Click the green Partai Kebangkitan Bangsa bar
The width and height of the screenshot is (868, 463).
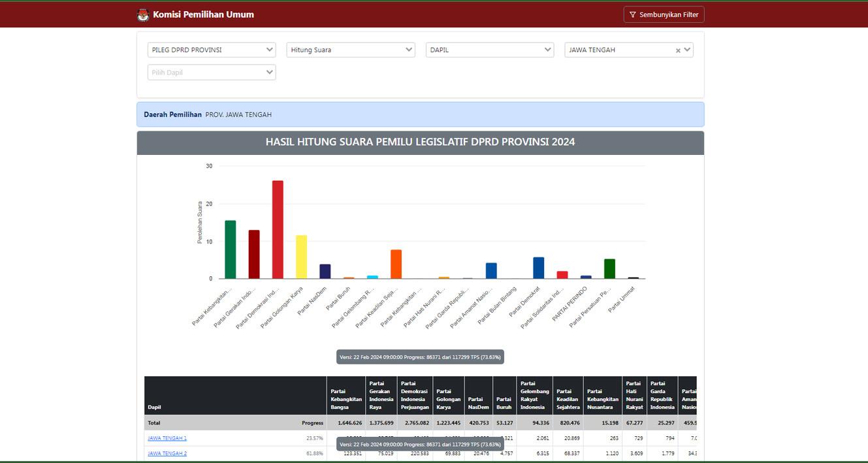coord(231,249)
